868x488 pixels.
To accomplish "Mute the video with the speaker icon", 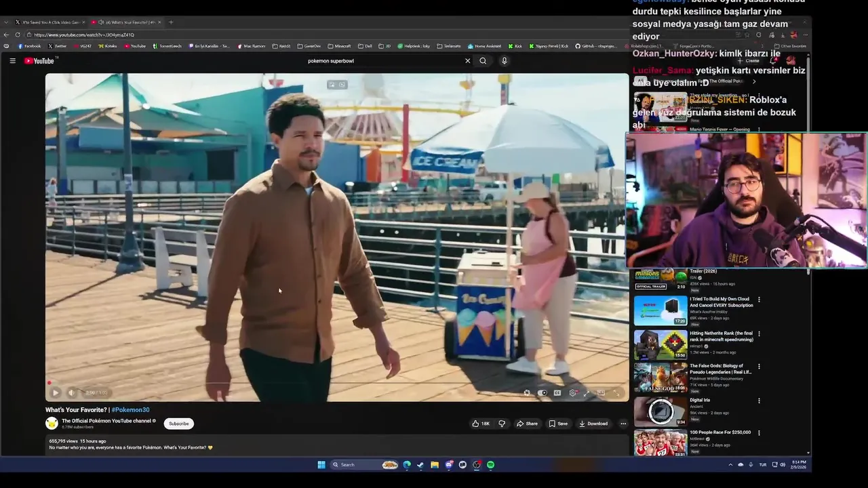I will [71, 392].
